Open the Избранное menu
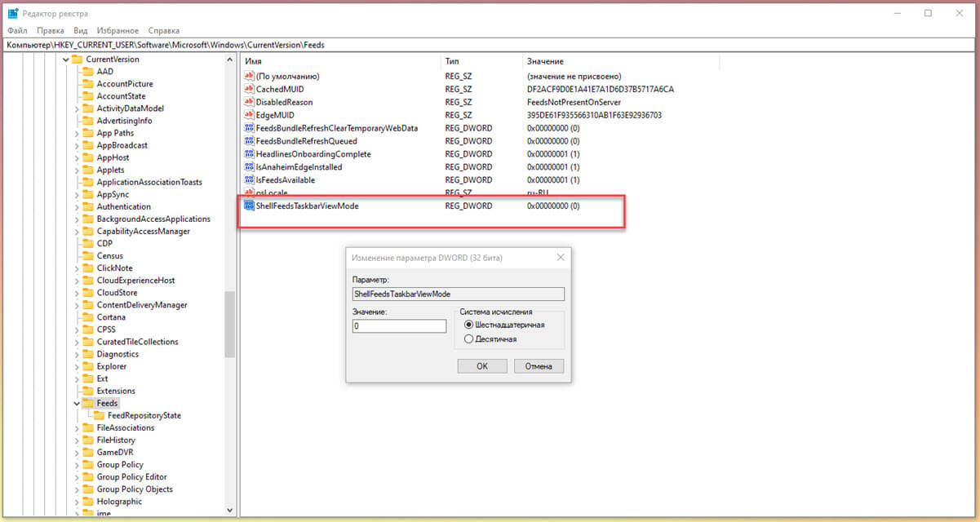Viewport: 980px width, 522px height. pos(117,30)
